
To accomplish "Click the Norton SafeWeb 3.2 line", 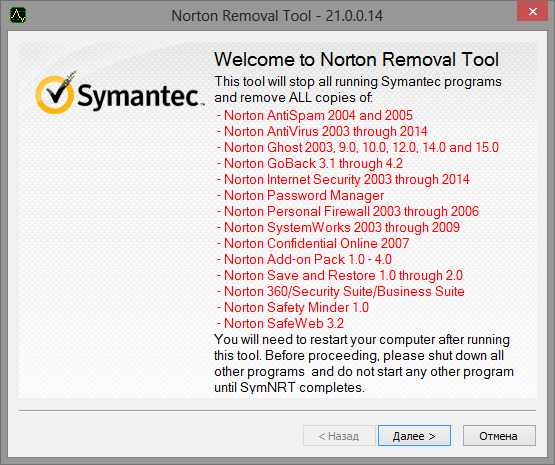I will 280,323.
